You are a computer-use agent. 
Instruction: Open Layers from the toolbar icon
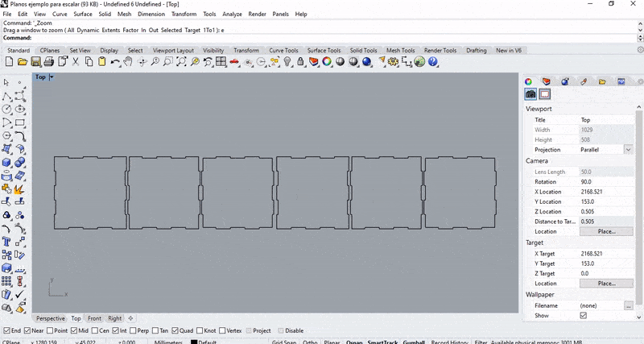(314, 62)
